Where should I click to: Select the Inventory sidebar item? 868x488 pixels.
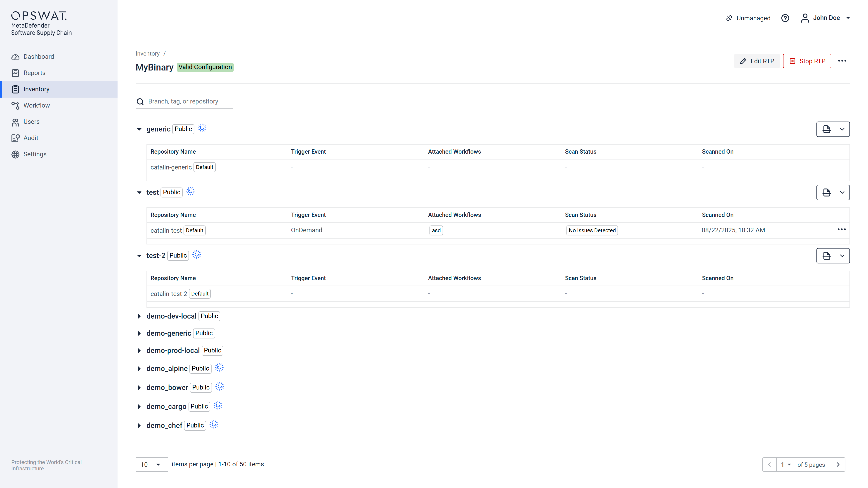click(x=59, y=89)
